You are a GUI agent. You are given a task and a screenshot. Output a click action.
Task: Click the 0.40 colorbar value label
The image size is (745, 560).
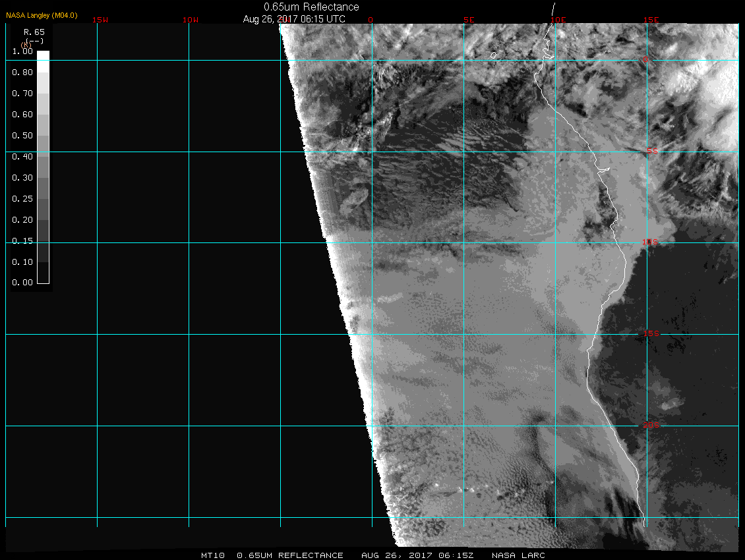tap(22, 156)
